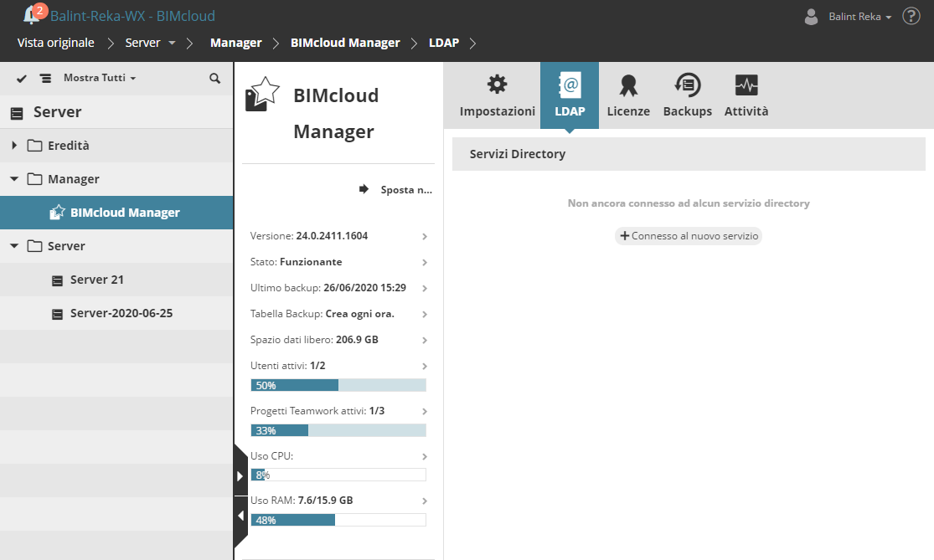Expand the Stato Funzionante chevron

coord(425,263)
